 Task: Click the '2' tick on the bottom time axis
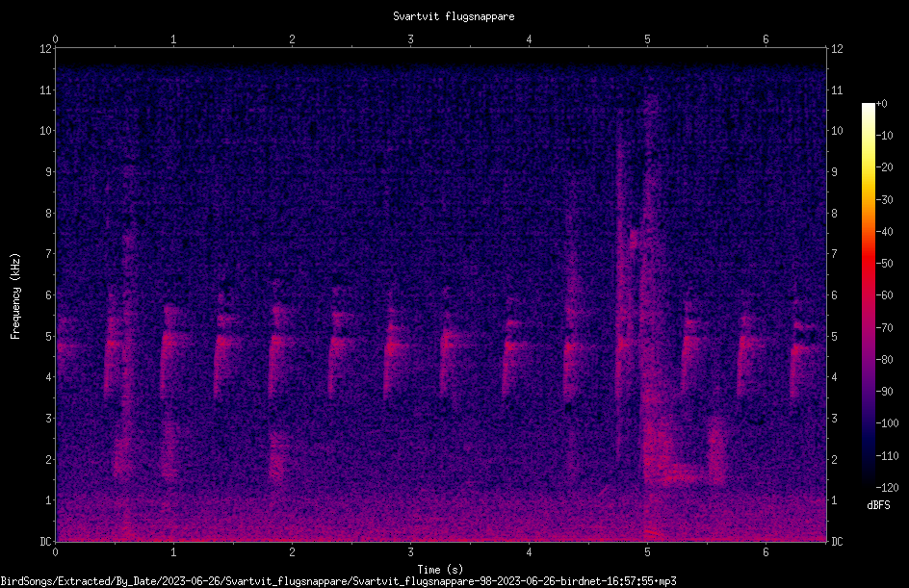tap(292, 552)
